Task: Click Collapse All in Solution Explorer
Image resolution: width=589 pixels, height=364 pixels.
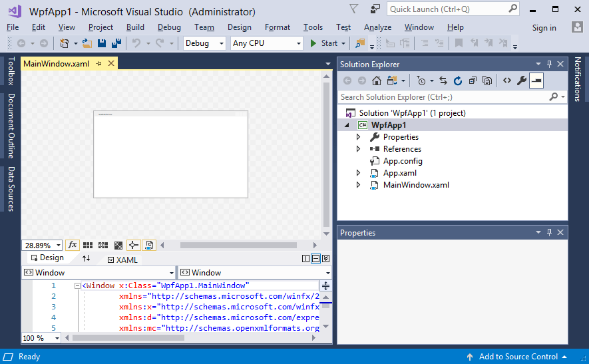Action: 473,81
